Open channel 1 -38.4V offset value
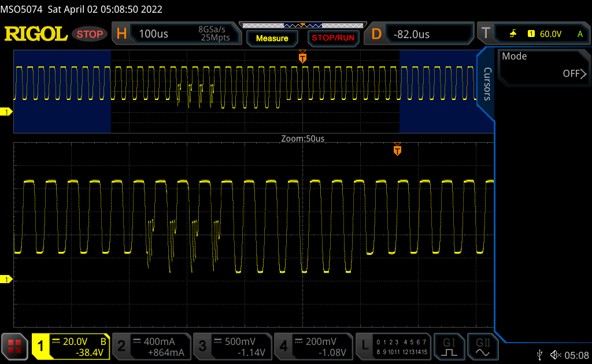592x364 pixels. [90, 352]
